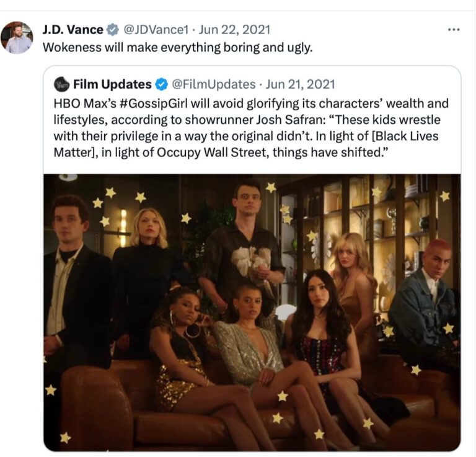Click the verified badge beside Film Updates
Image resolution: width=476 pixels, height=457 pixels.
(162, 84)
